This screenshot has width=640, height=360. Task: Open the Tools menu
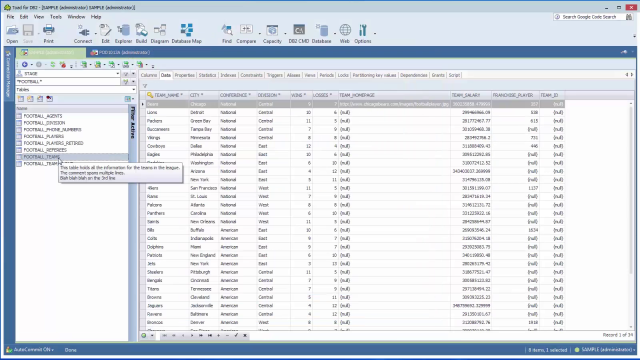point(56,17)
